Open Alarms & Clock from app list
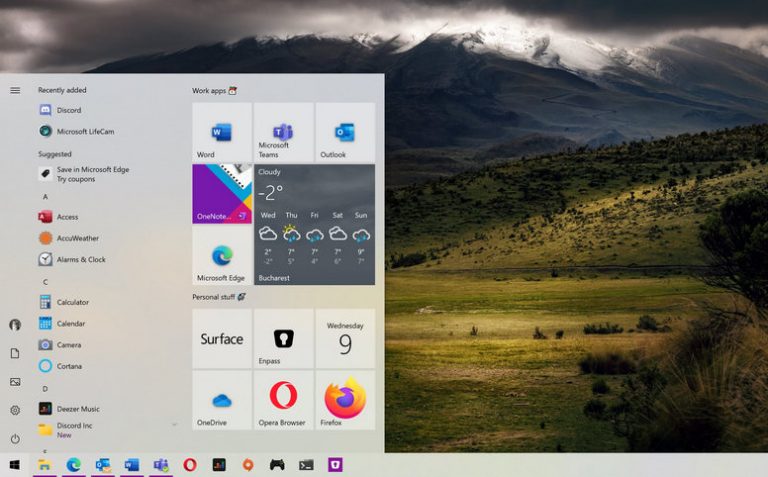 pyautogui.click(x=80, y=259)
